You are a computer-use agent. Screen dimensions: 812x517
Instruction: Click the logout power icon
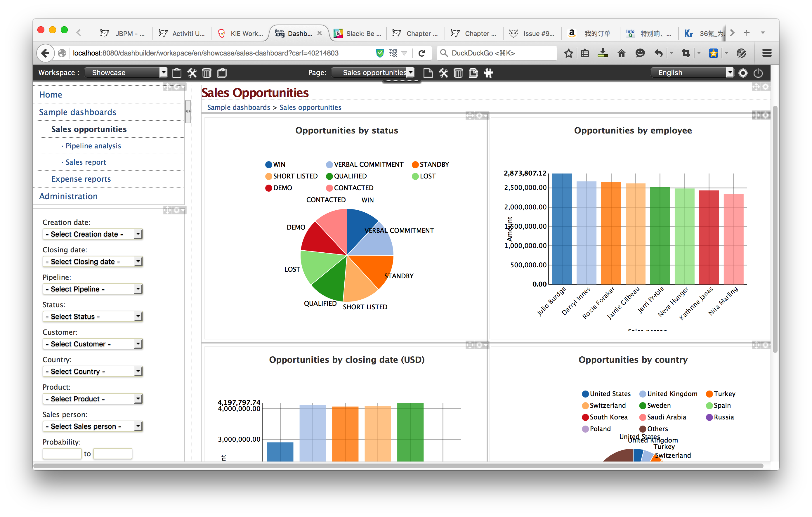[x=758, y=73]
